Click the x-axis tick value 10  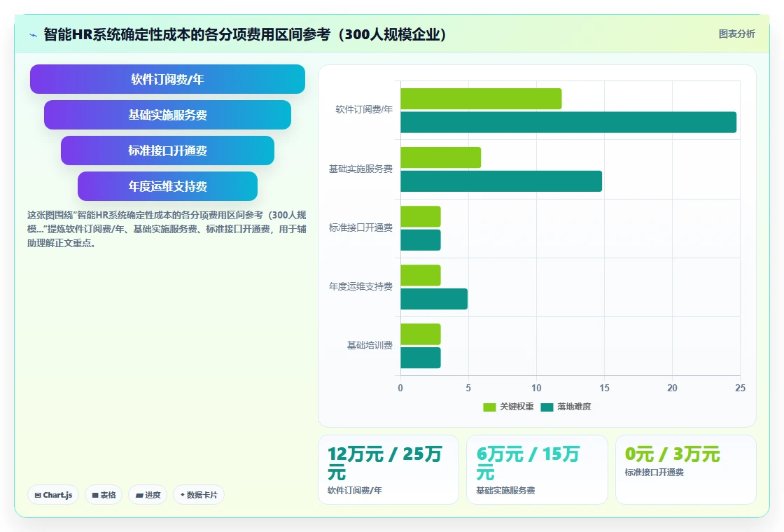(x=536, y=388)
